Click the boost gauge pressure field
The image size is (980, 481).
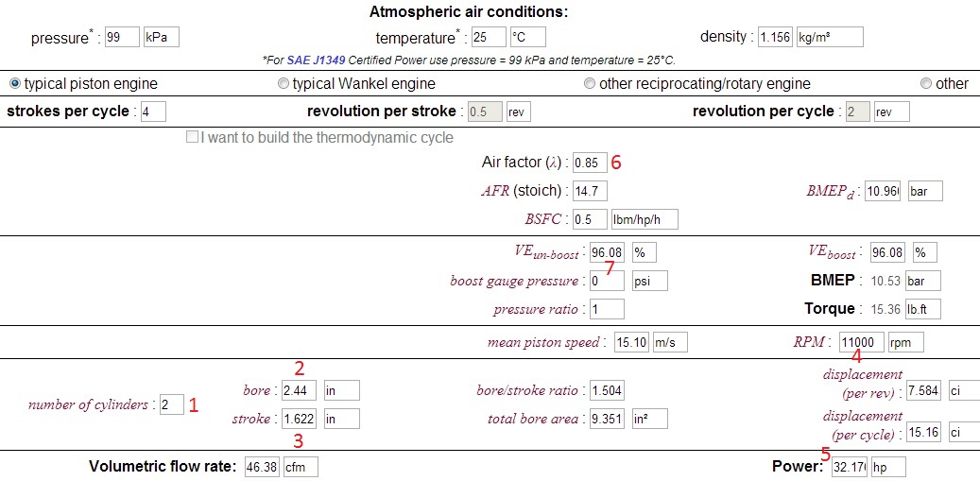click(x=606, y=282)
